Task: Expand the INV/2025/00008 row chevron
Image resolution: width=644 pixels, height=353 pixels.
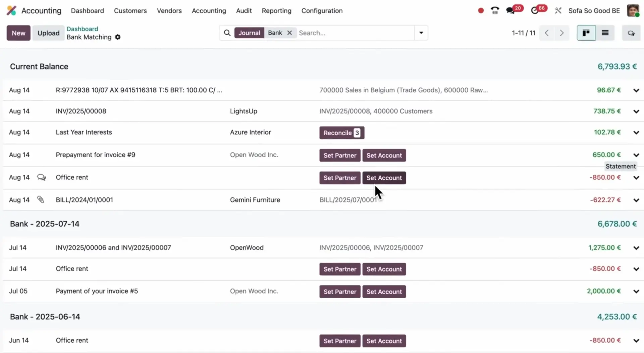Action: coord(636,111)
